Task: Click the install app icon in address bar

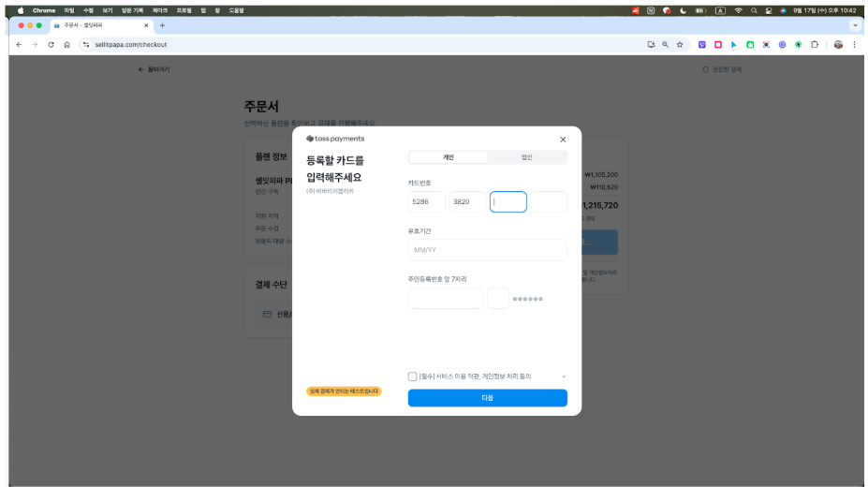Action: pyautogui.click(x=651, y=45)
